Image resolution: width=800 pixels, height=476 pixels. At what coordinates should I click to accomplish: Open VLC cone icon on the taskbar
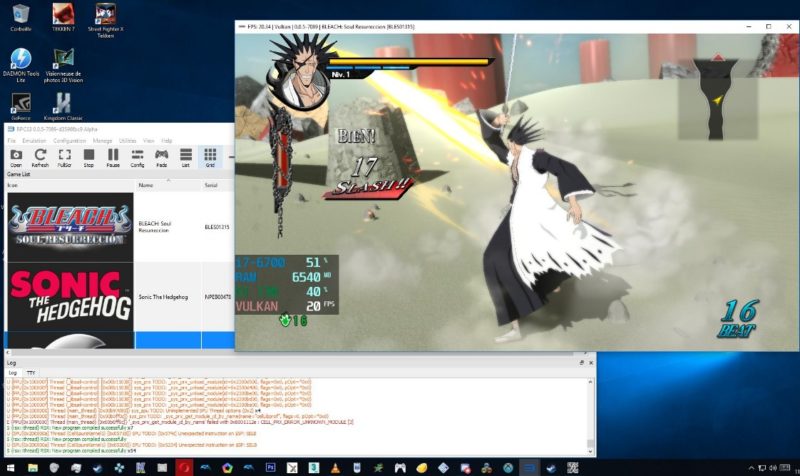click(335, 467)
